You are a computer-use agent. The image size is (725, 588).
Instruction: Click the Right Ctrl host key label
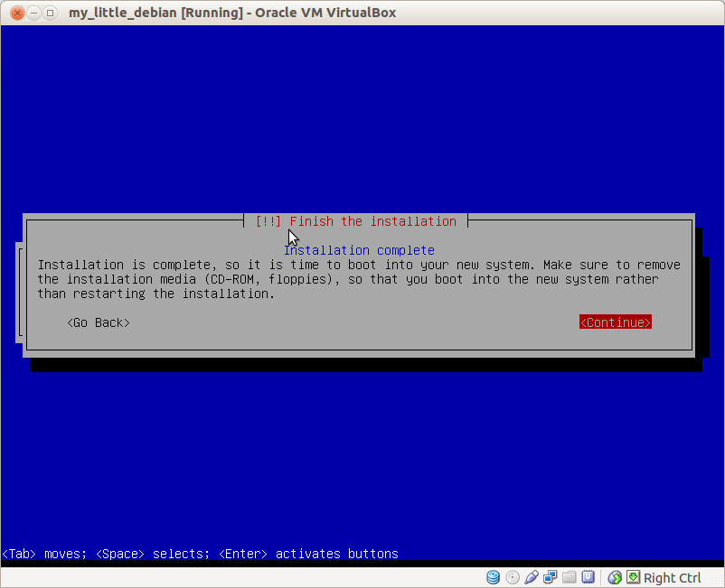point(672,578)
